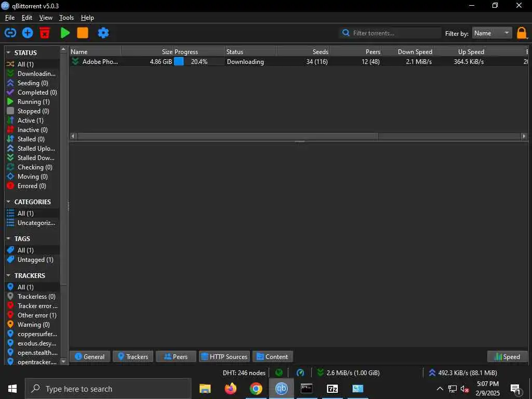Click the download speed 2.6 MiB/s status entry
Screen dimensions: 532x399
click(348, 373)
